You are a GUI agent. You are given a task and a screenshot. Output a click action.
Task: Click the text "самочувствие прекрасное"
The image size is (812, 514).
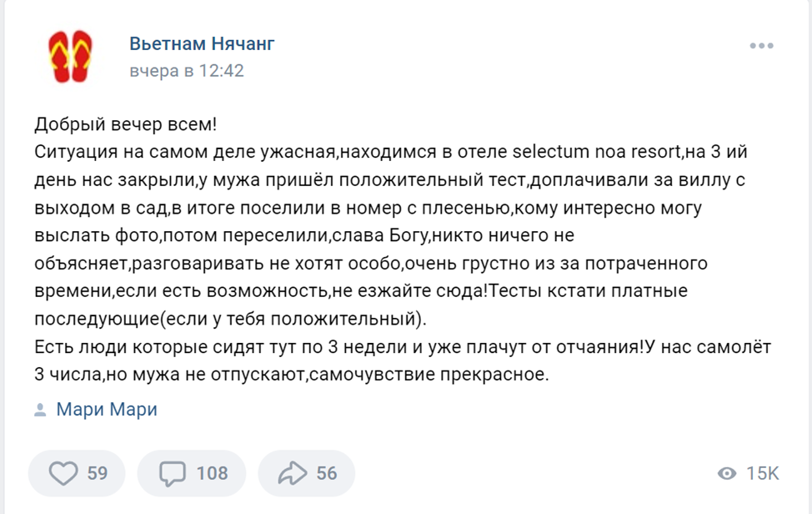(427, 374)
